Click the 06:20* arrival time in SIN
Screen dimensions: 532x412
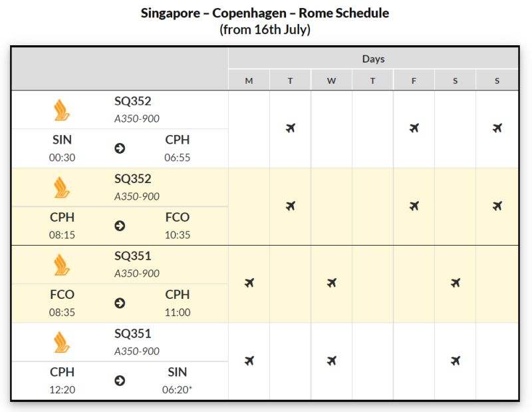click(177, 389)
